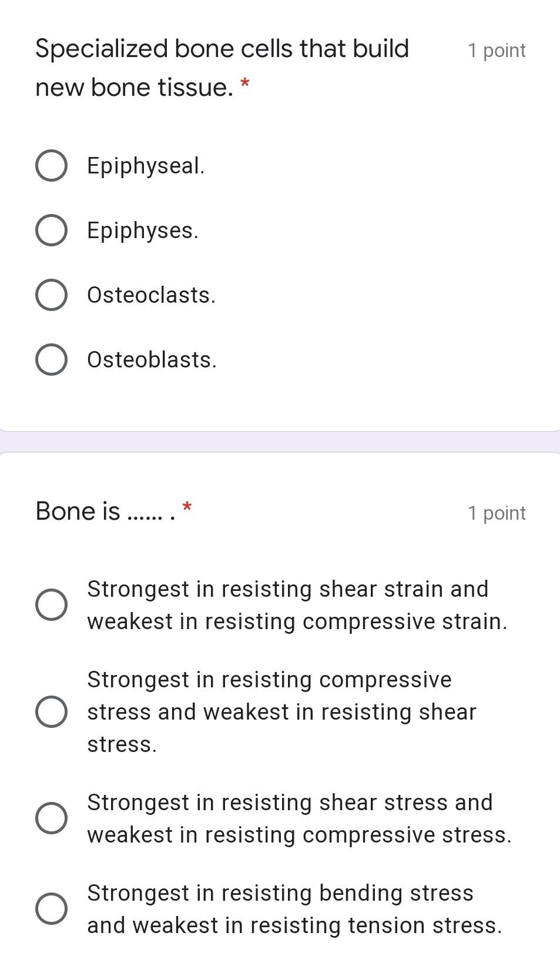The width and height of the screenshot is (560, 976).
Task: Click the '1 point' label beside 'Bone is'
Action: pyautogui.click(x=497, y=513)
